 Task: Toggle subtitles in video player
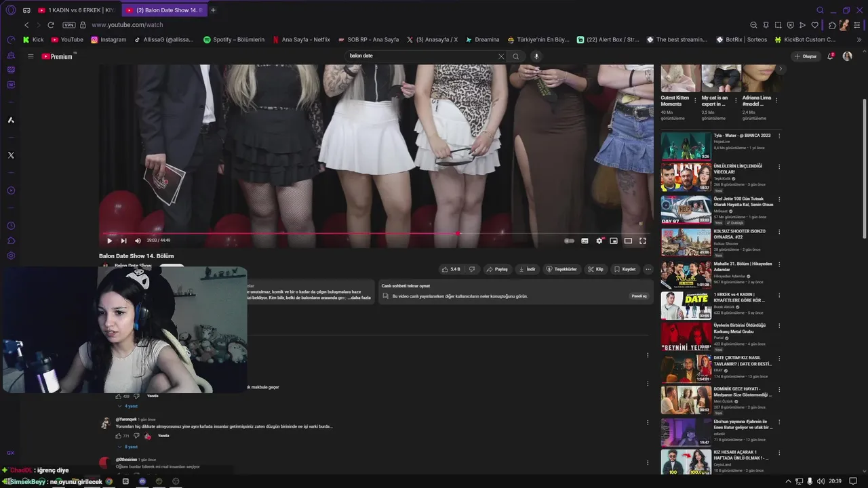click(x=585, y=241)
